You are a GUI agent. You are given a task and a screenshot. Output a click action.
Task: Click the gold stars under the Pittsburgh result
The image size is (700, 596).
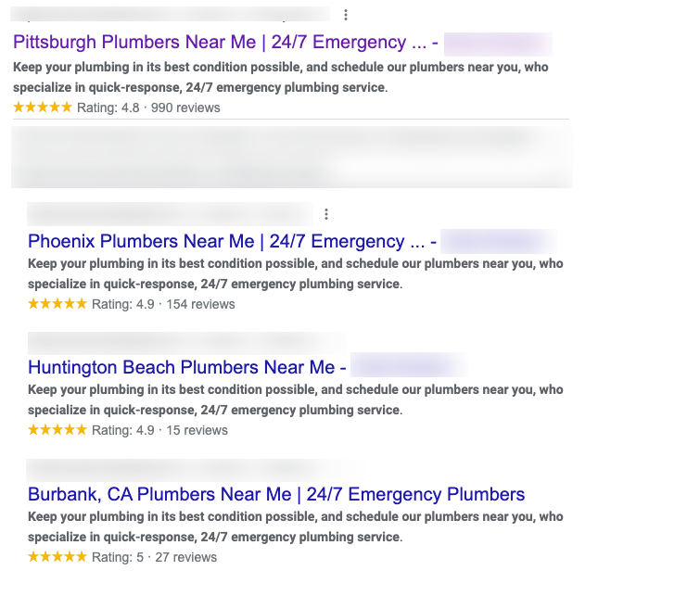point(43,108)
